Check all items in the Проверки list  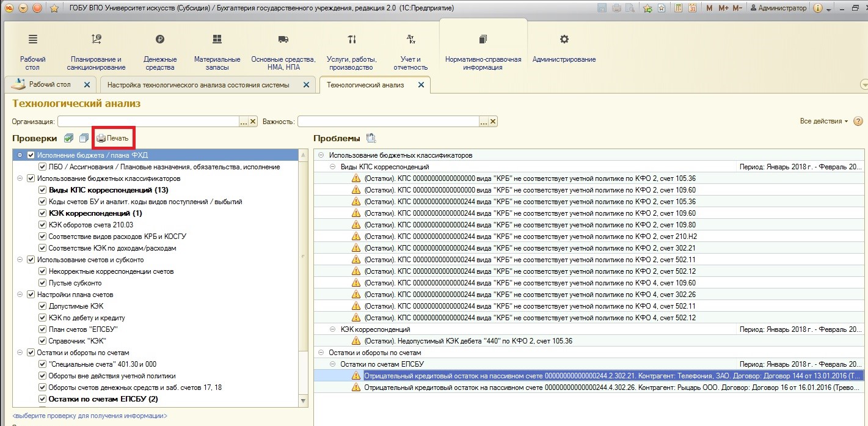(x=68, y=138)
